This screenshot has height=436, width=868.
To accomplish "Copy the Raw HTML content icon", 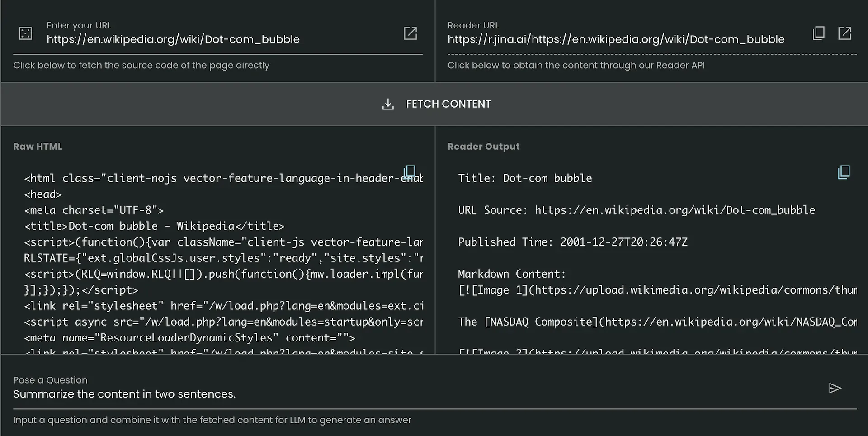I will (410, 172).
